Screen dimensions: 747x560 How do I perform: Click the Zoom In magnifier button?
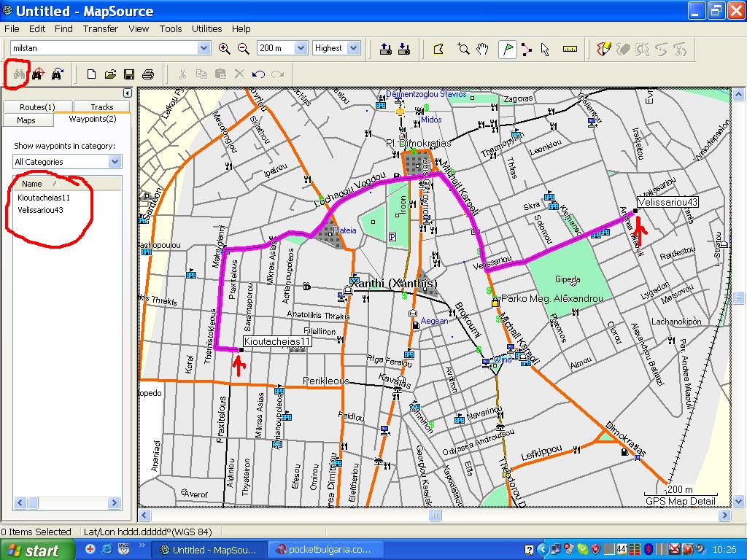(225, 48)
